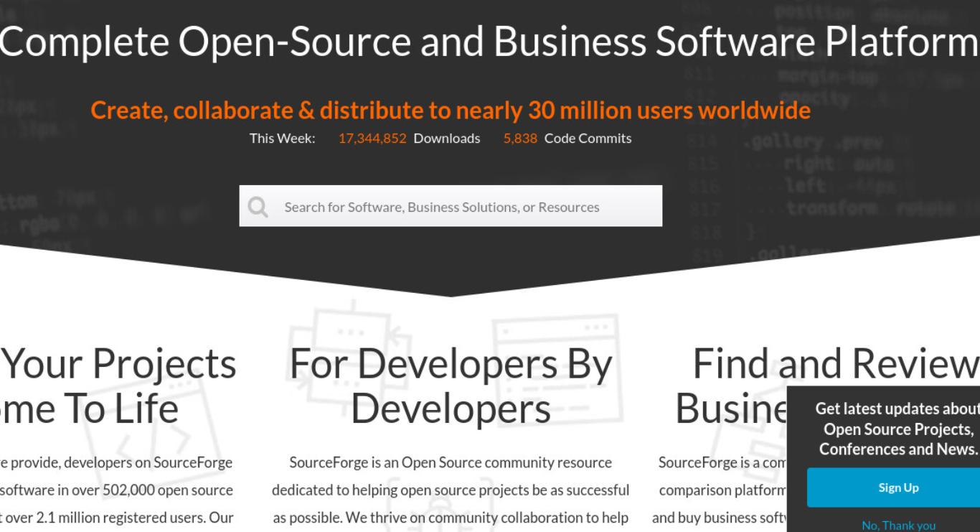The width and height of the screenshot is (980, 532).
Task: Click the Complete Open-Source and Business Software Platform title
Action: [x=489, y=41]
